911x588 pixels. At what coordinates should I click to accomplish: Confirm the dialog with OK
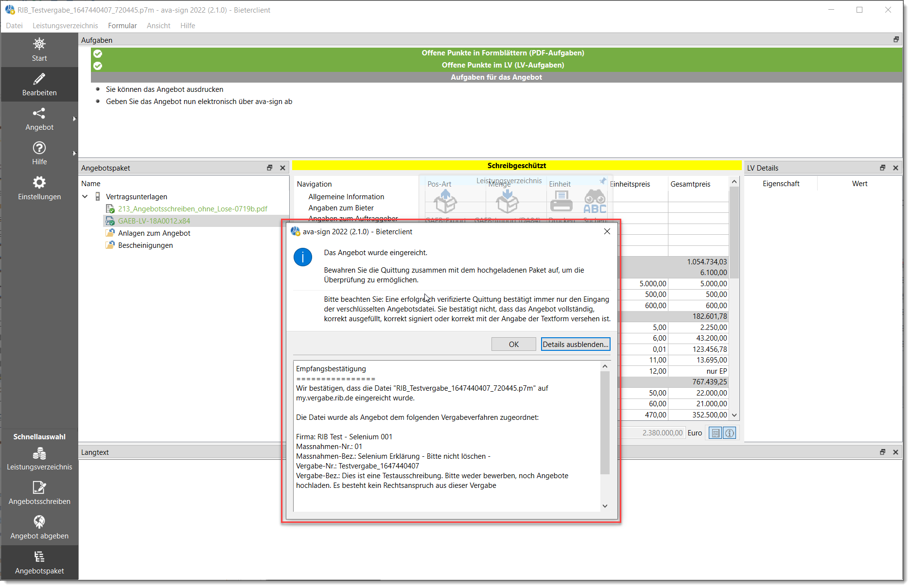pos(514,344)
